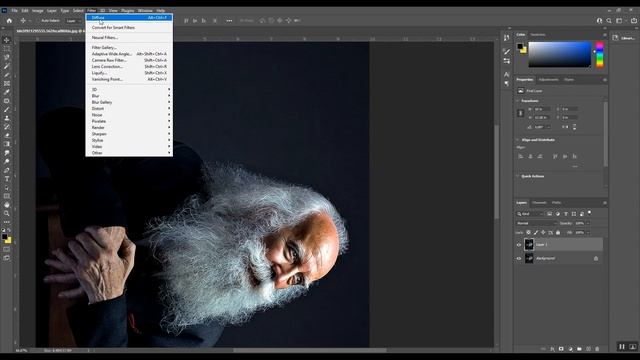Select the Move tool in the toolbar

pyautogui.click(x=7, y=40)
